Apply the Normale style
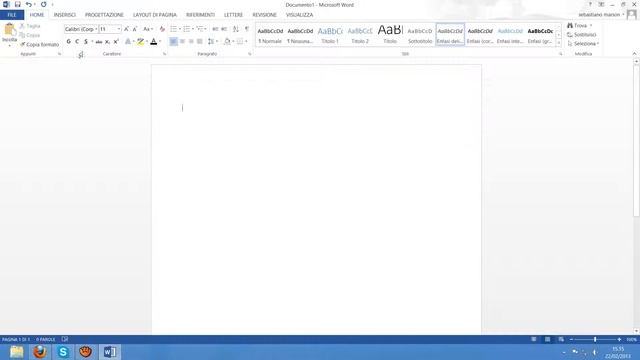640x360 pixels. [x=270, y=35]
